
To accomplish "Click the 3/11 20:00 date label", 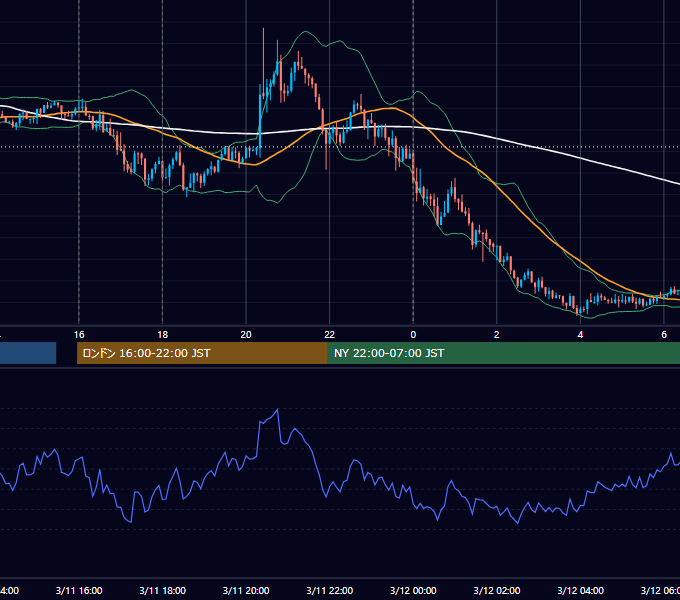I will point(246,590).
